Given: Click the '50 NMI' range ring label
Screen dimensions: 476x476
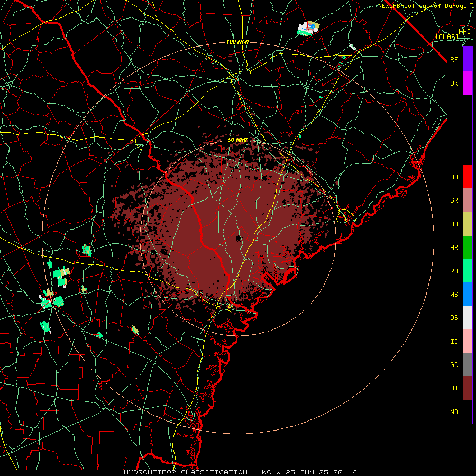Looking at the screenshot, I should [x=237, y=140].
